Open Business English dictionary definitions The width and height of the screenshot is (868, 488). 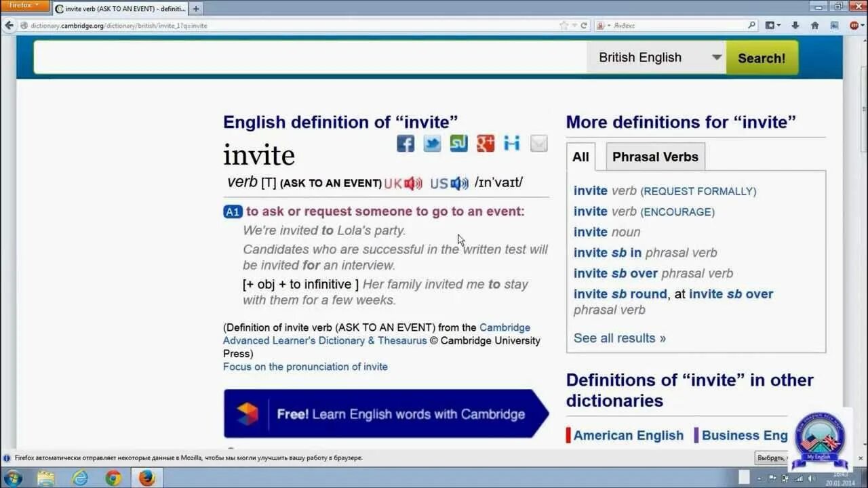coord(745,435)
